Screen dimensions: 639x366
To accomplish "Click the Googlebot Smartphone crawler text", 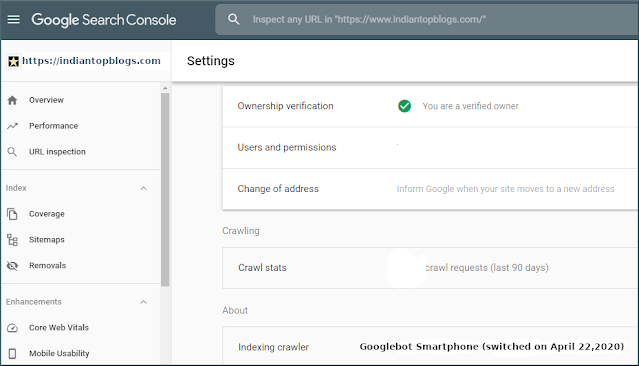I will (x=491, y=347).
